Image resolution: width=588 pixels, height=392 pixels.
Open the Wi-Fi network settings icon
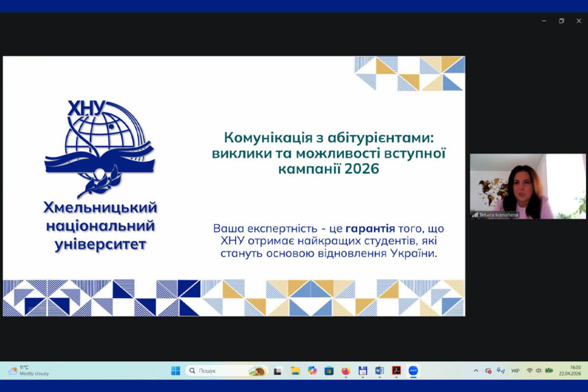coord(530,371)
